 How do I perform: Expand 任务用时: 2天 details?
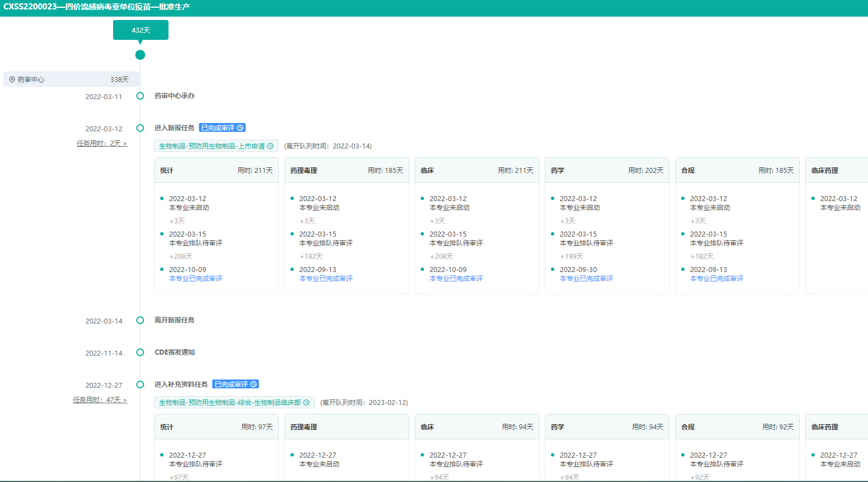[102, 143]
